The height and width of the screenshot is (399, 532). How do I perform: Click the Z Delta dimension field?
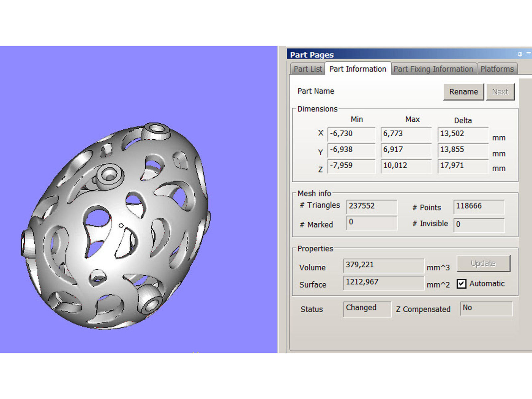[463, 166]
